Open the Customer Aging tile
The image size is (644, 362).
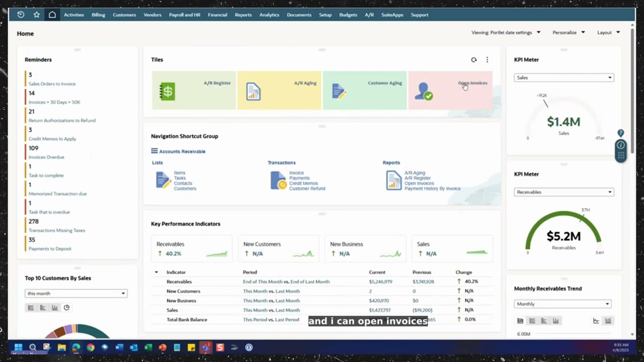(365, 90)
